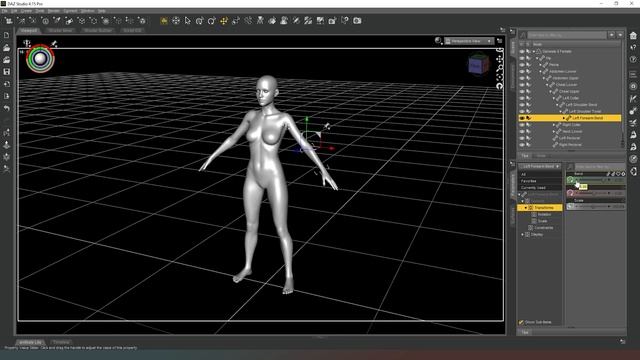Click the Scene pane options menu icon
The height and width of the screenshot is (360, 640).
pos(513,31)
